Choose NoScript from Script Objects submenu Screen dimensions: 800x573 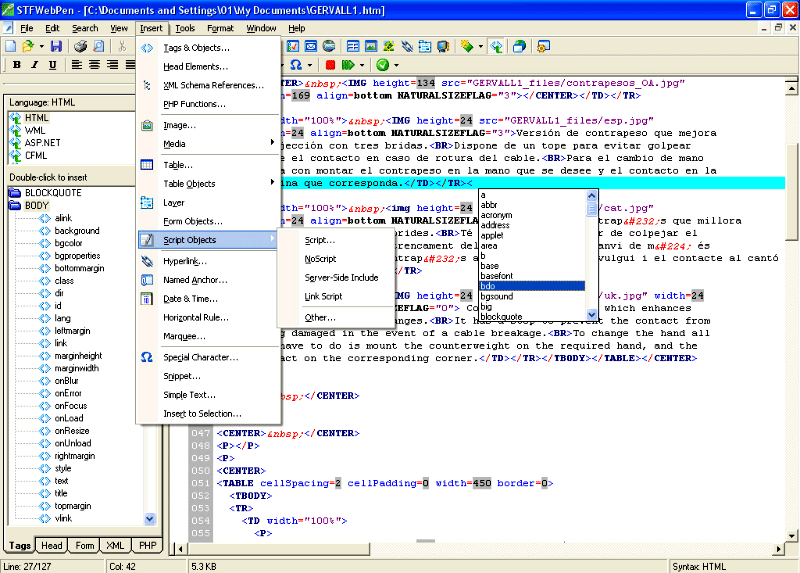coord(320,259)
